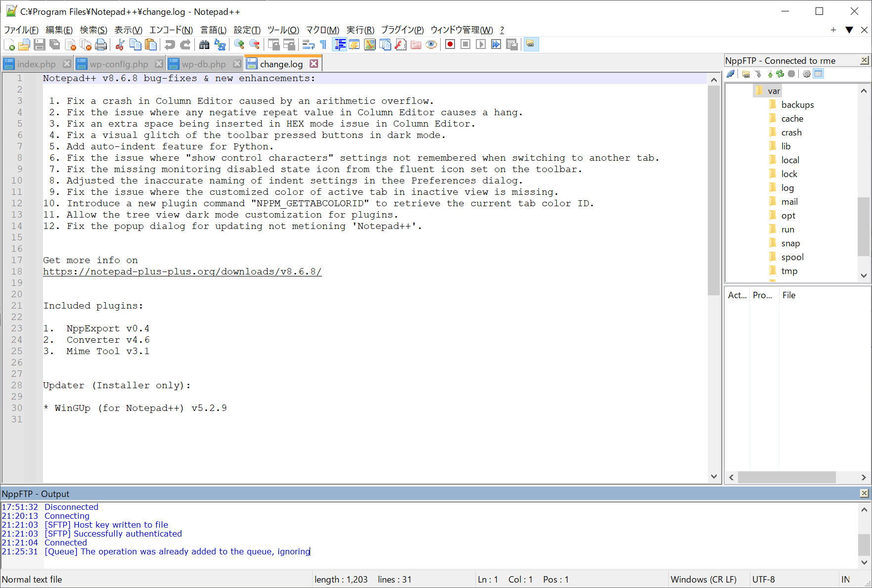
Task: Open NppFTP settings gear icon
Action: click(x=807, y=74)
